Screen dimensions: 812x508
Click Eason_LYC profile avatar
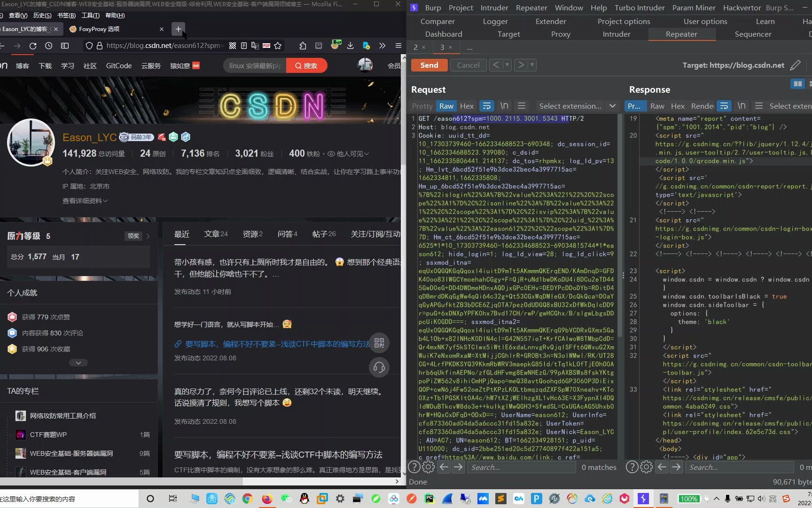coord(31,143)
